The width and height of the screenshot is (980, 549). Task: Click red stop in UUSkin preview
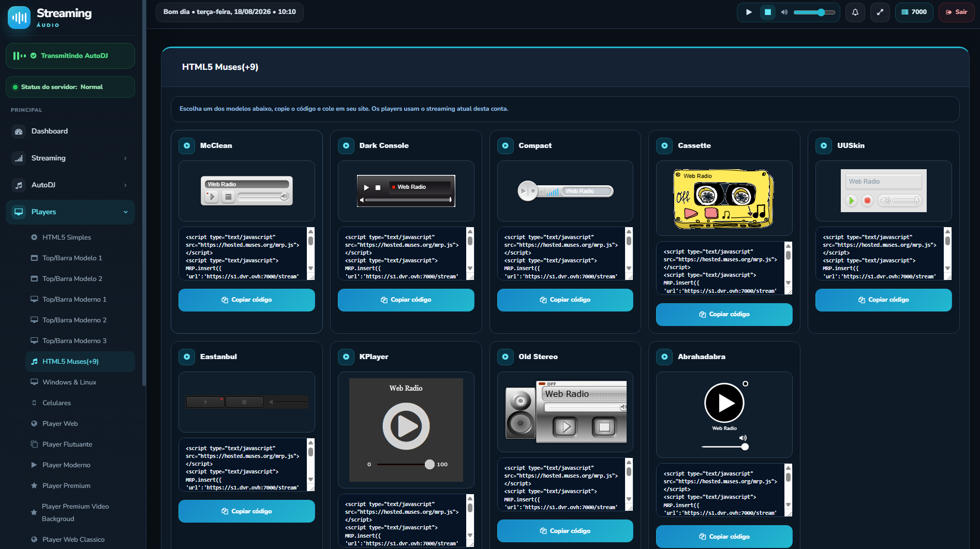click(868, 201)
